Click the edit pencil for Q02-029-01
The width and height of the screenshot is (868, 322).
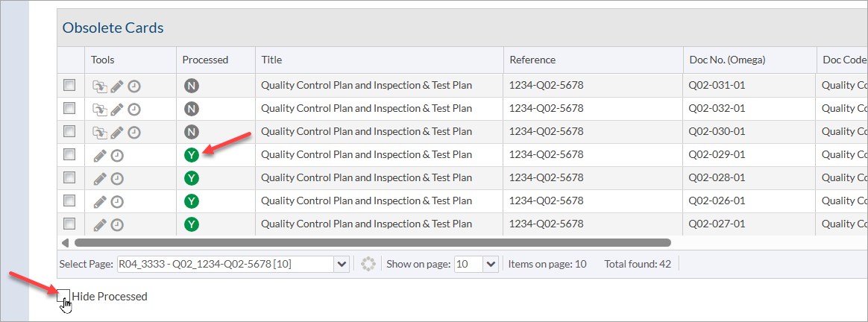(x=100, y=155)
